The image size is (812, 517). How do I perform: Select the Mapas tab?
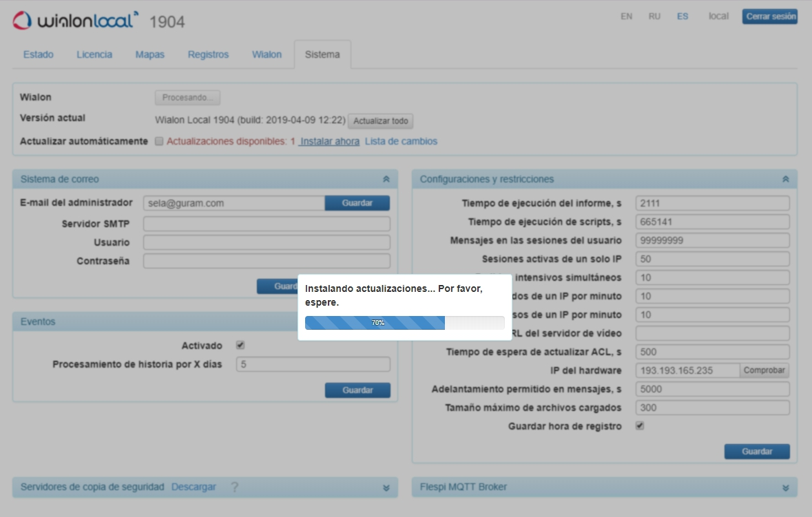pos(149,54)
